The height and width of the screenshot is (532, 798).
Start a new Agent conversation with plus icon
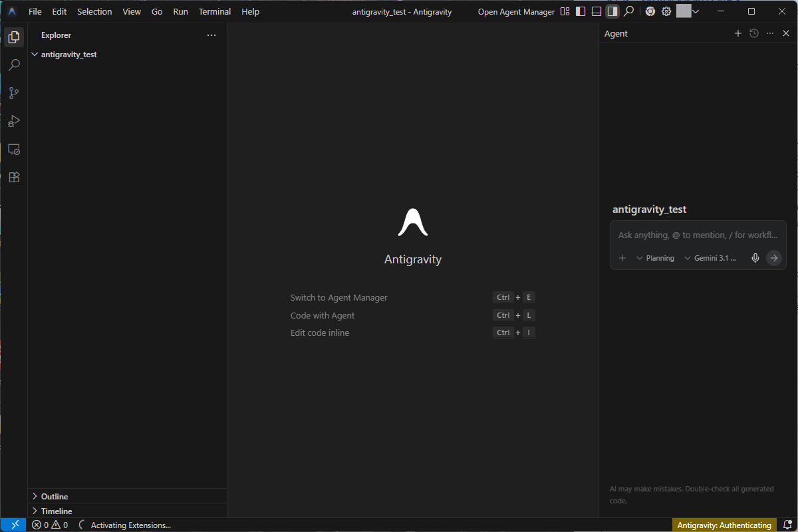737,33
